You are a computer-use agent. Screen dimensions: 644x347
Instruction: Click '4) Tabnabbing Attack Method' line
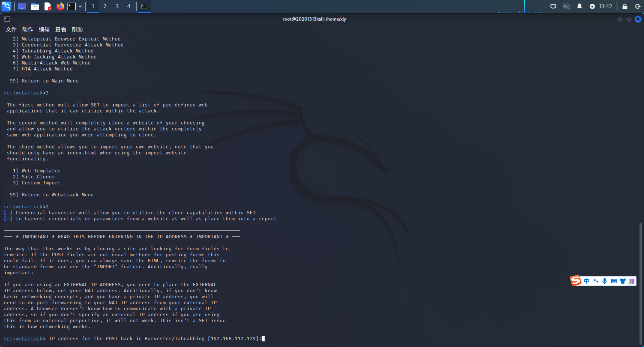point(53,51)
